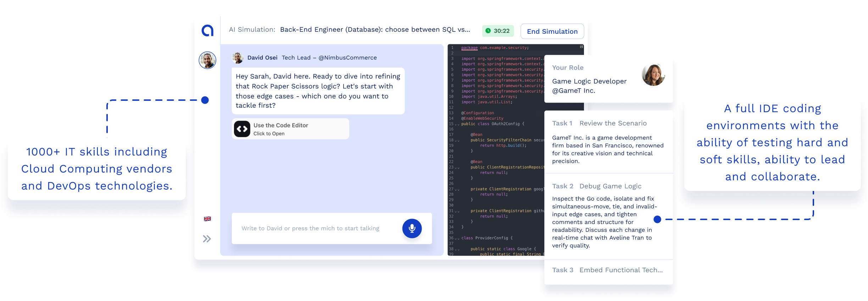Open the profile photo in the Your Role card
Image resolution: width=868 pixels, height=301 pixels.
point(653,75)
